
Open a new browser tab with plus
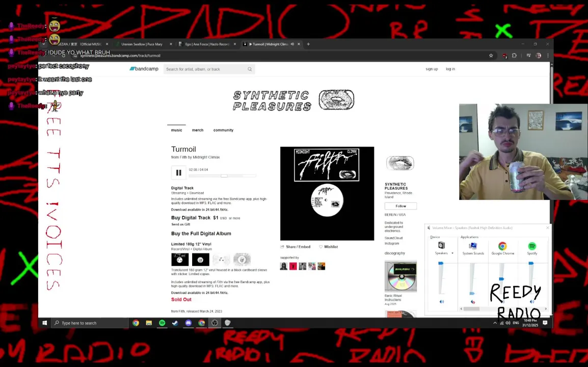(308, 44)
